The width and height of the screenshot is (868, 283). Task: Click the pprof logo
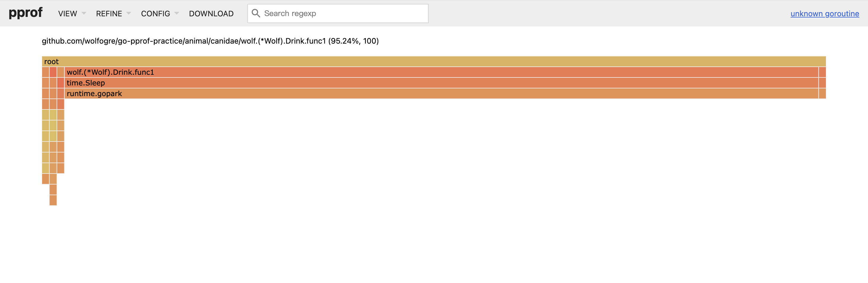[x=25, y=13]
